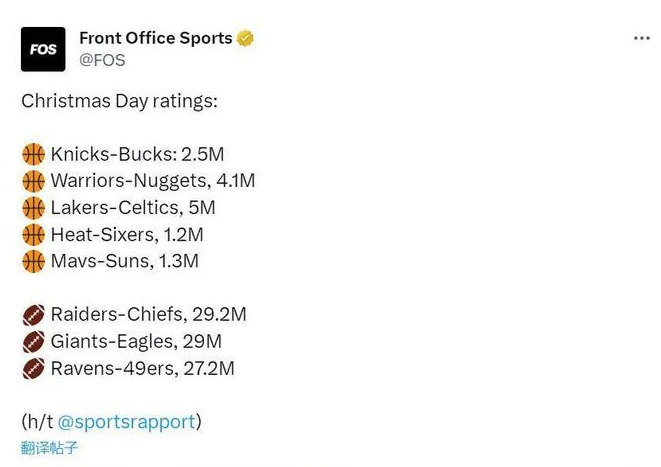Click the Lakers-Celtics, 5M text line
Image resolution: width=661 pixels, height=467 pixels.
pos(133,208)
